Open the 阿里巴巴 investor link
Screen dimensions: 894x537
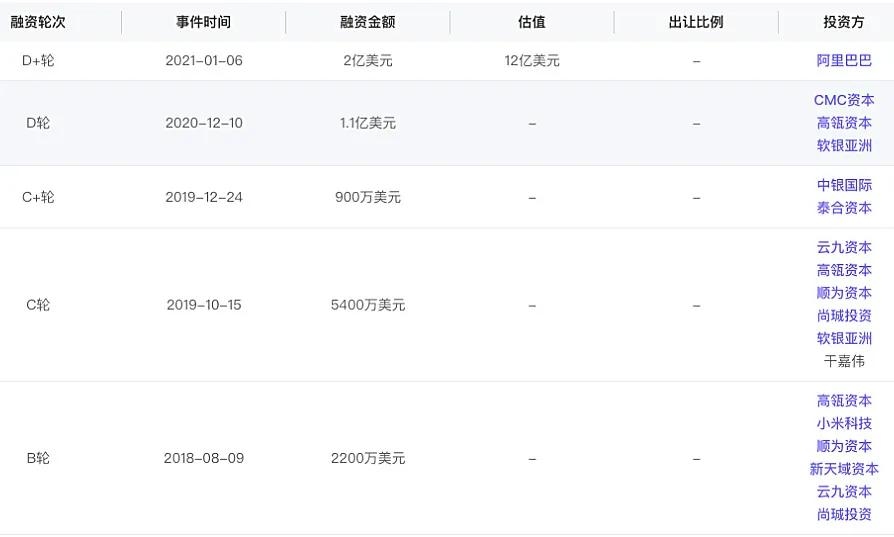pos(844,61)
